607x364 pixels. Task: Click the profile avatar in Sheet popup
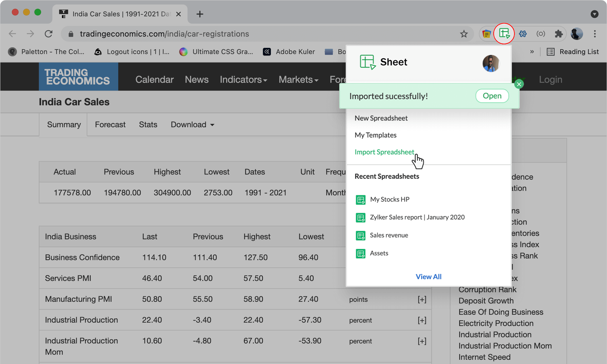point(491,63)
